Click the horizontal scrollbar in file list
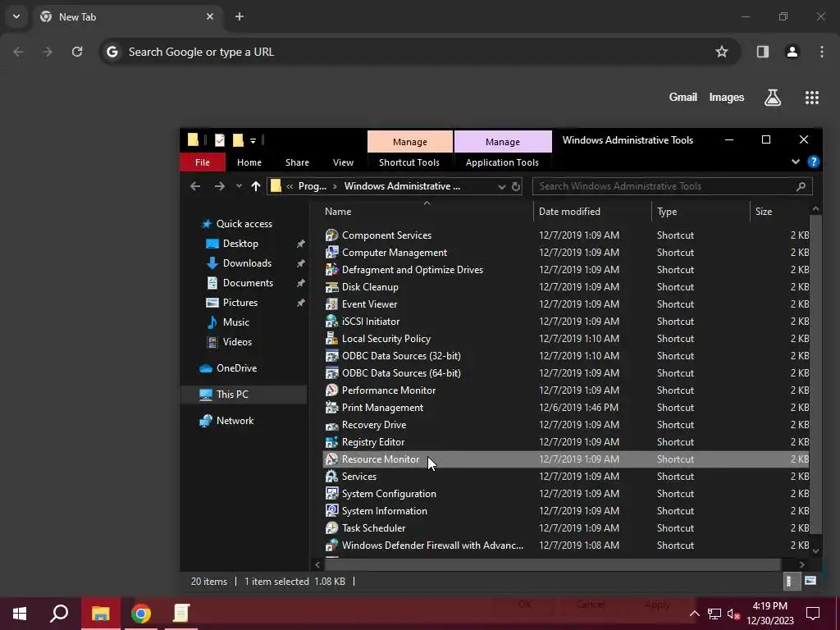The height and width of the screenshot is (630, 840). click(552, 564)
